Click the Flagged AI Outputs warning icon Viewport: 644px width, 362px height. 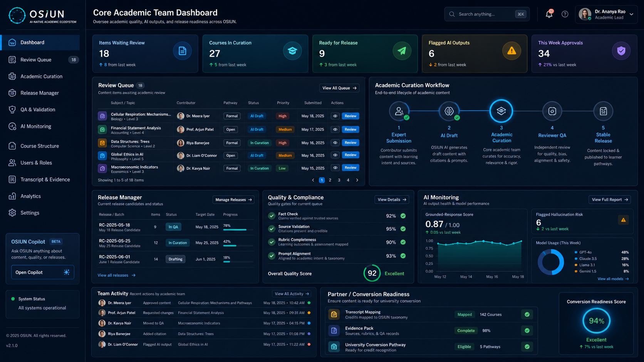(512, 51)
